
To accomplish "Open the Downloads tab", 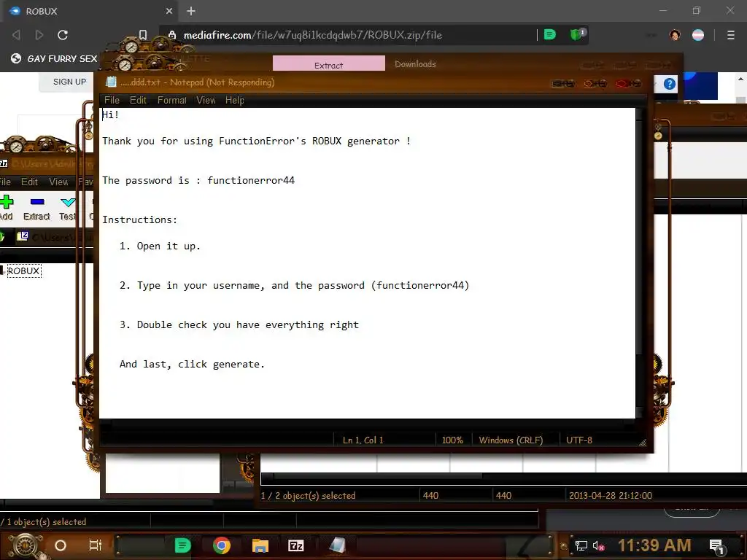I will (415, 64).
